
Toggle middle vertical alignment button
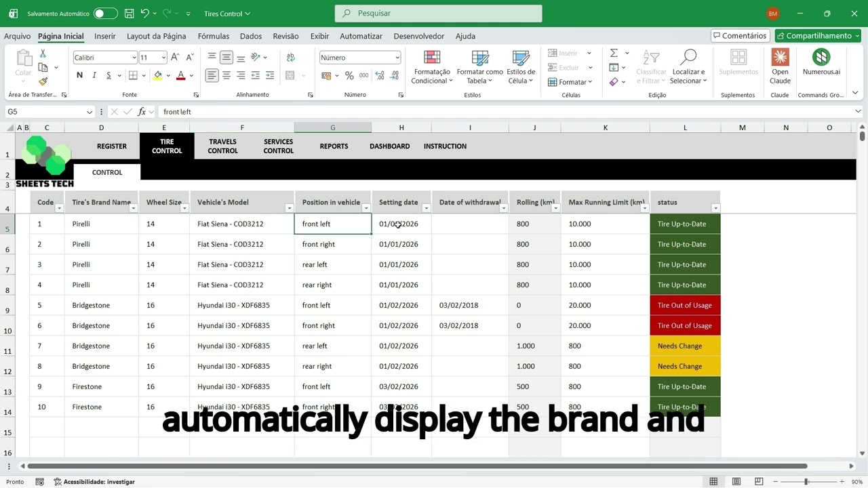tap(226, 58)
